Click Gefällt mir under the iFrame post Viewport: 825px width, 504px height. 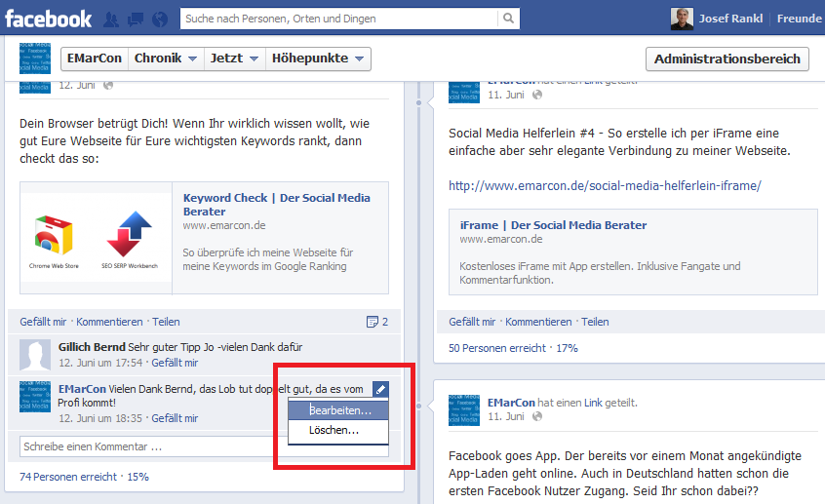coord(472,322)
